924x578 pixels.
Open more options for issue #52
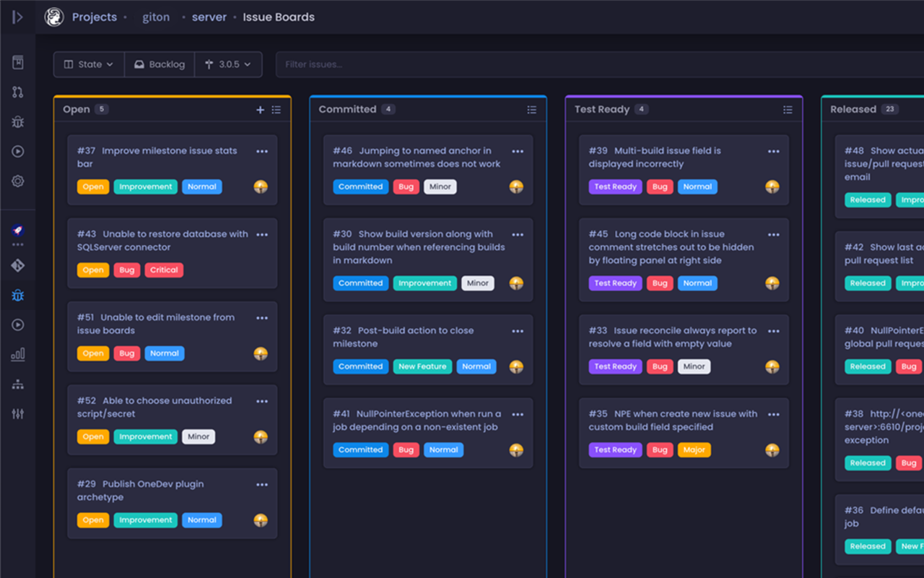click(x=262, y=401)
